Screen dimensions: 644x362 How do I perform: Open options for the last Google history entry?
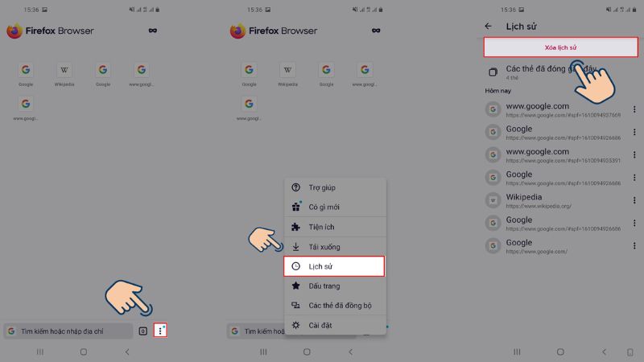(634, 245)
